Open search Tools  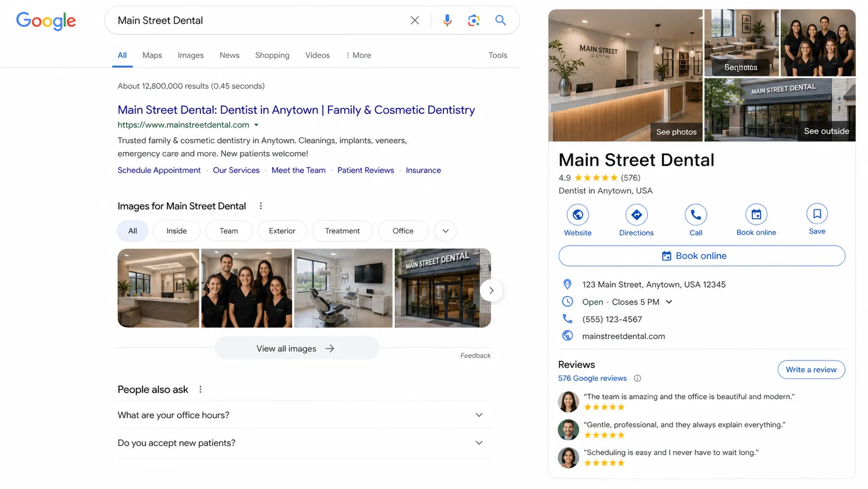[498, 55]
